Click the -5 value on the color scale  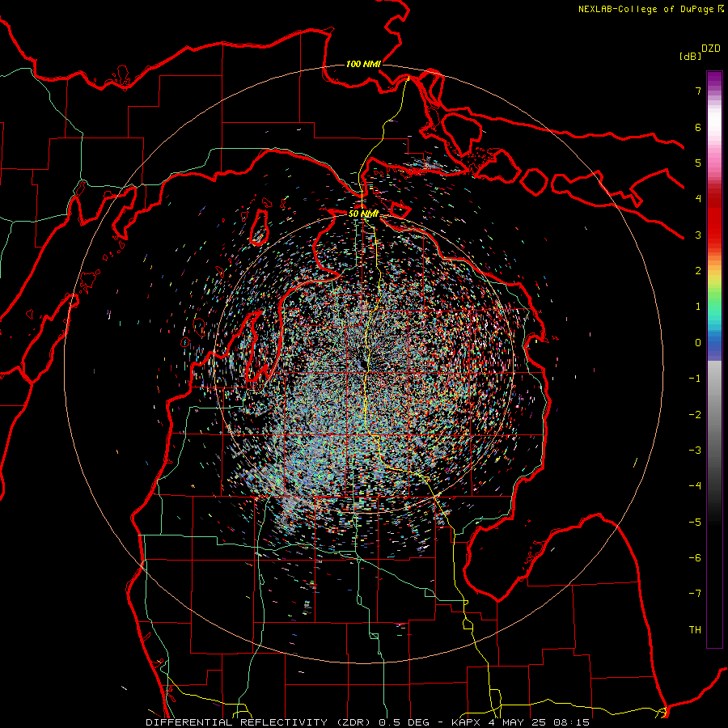tap(695, 522)
